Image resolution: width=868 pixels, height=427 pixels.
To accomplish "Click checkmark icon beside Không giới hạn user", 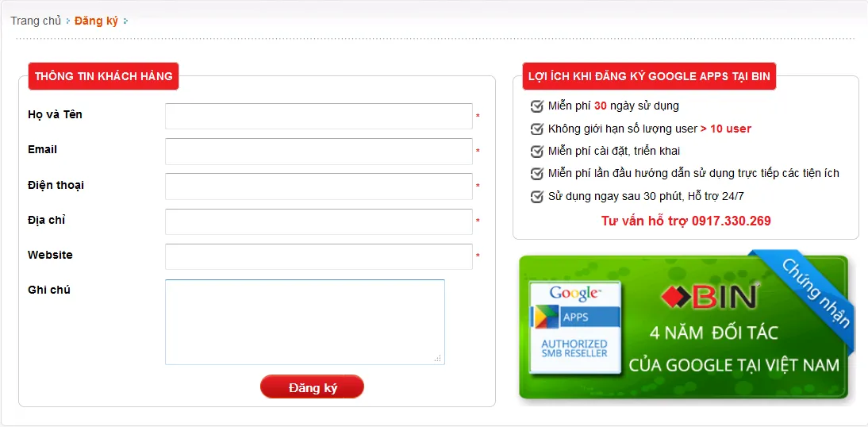I will pos(536,129).
